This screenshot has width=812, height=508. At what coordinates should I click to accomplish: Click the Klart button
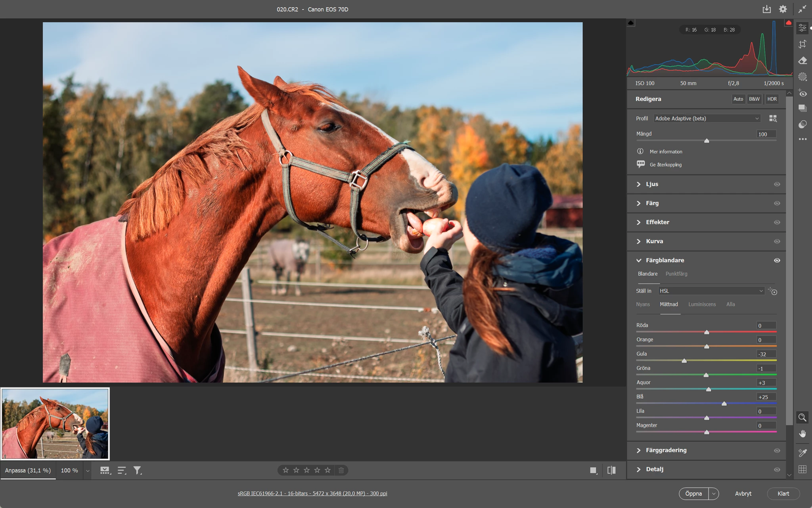[x=783, y=493]
